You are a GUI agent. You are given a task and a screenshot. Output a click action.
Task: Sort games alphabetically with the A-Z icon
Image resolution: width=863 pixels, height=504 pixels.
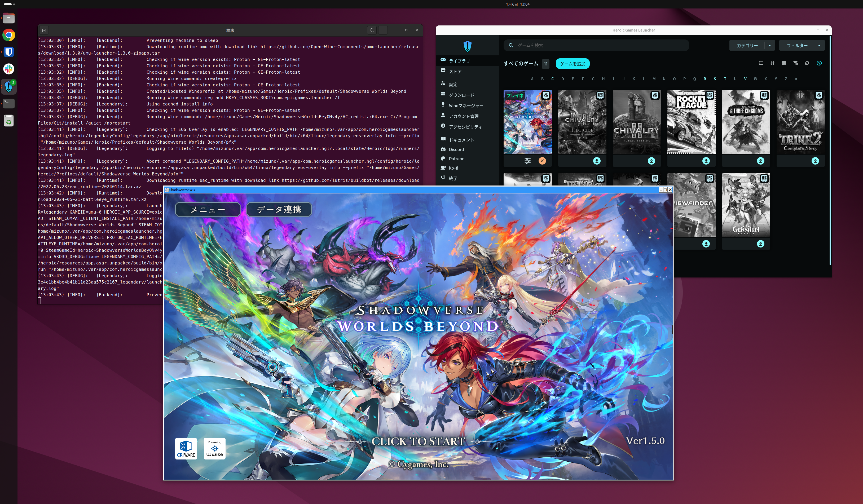pos(773,63)
